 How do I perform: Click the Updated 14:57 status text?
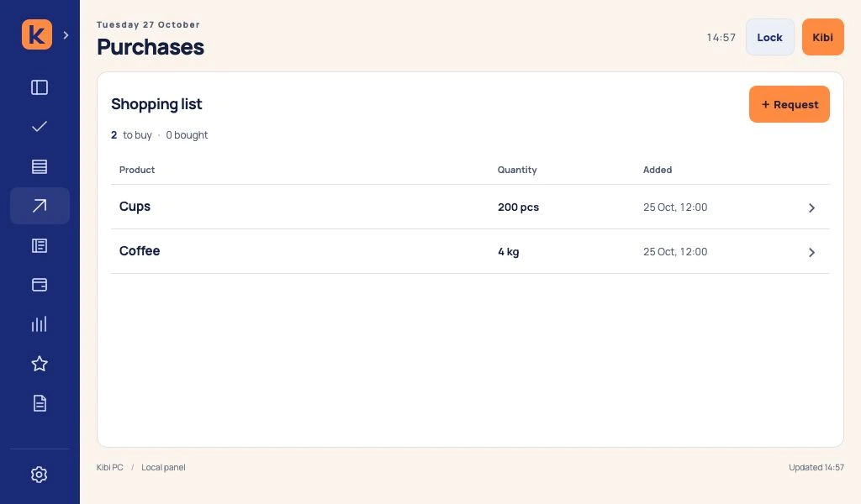click(x=816, y=467)
